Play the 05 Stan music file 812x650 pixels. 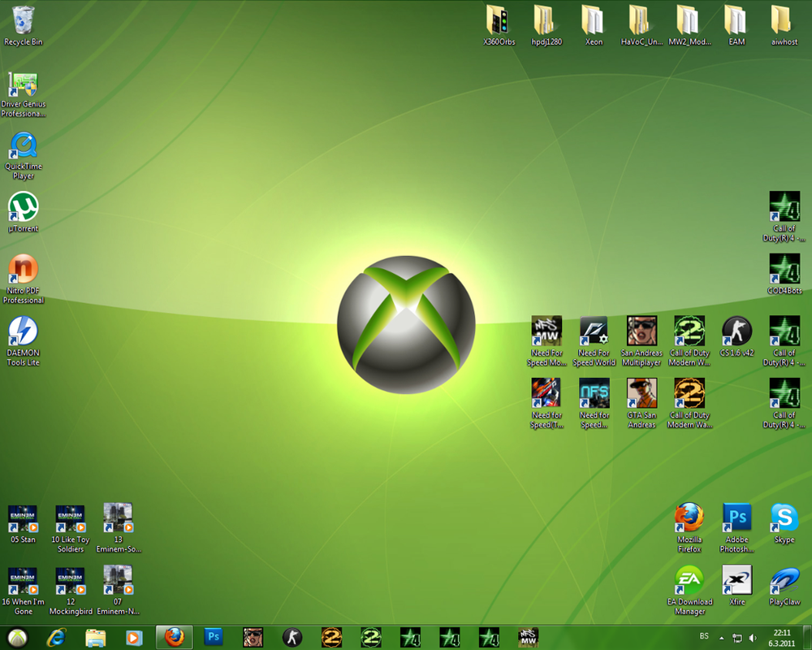pyautogui.click(x=23, y=518)
